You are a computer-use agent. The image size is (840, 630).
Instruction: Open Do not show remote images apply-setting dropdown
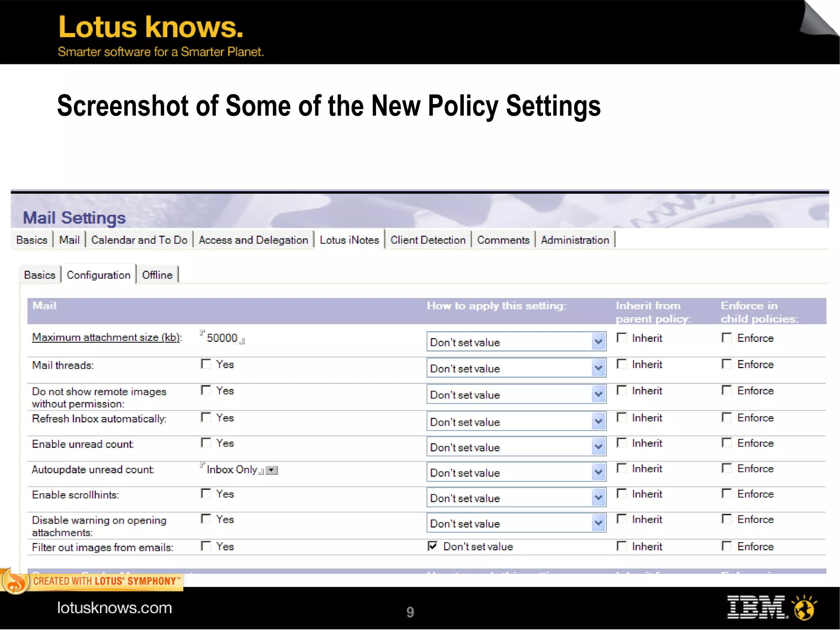[516, 394]
